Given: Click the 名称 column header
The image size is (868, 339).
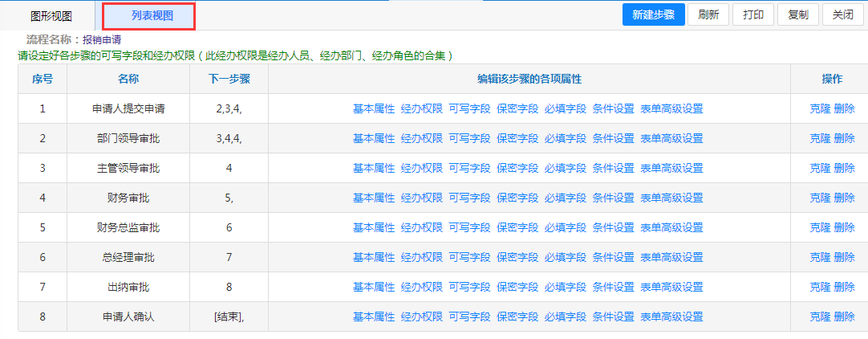Looking at the screenshot, I should 128,79.
